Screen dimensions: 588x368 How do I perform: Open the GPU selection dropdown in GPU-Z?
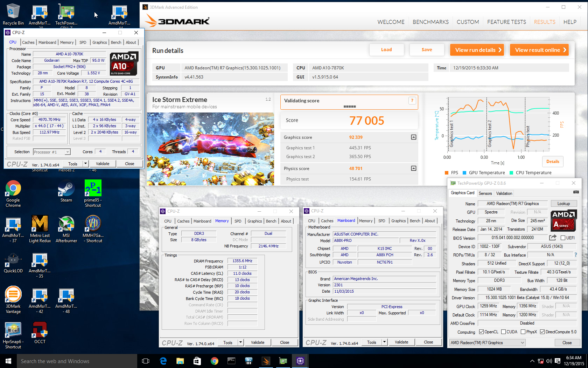pyautogui.click(x=487, y=343)
